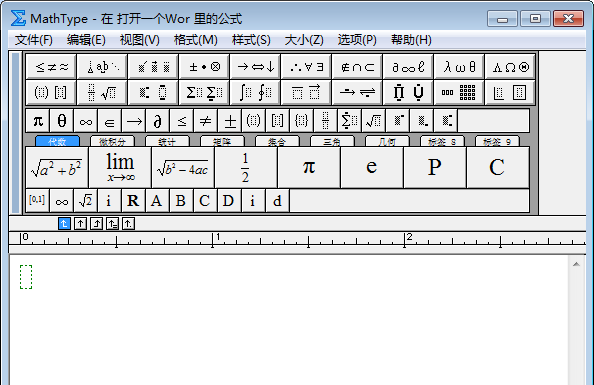Viewport: 594px width, 385px height.
Task: Switch to the 微积分 tab
Action: (113, 141)
